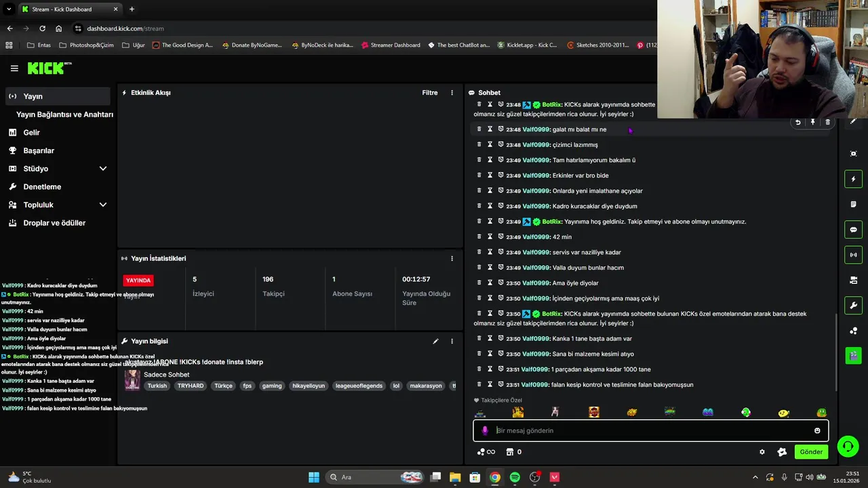Click the pencil icon in right sidebar
868x488 pixels.
854,121
